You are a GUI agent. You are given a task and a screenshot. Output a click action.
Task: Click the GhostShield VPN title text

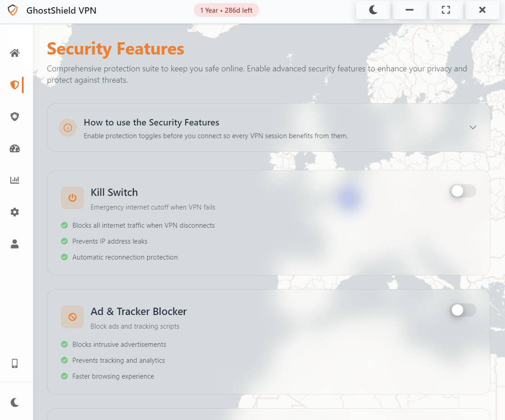click(61, 10)
